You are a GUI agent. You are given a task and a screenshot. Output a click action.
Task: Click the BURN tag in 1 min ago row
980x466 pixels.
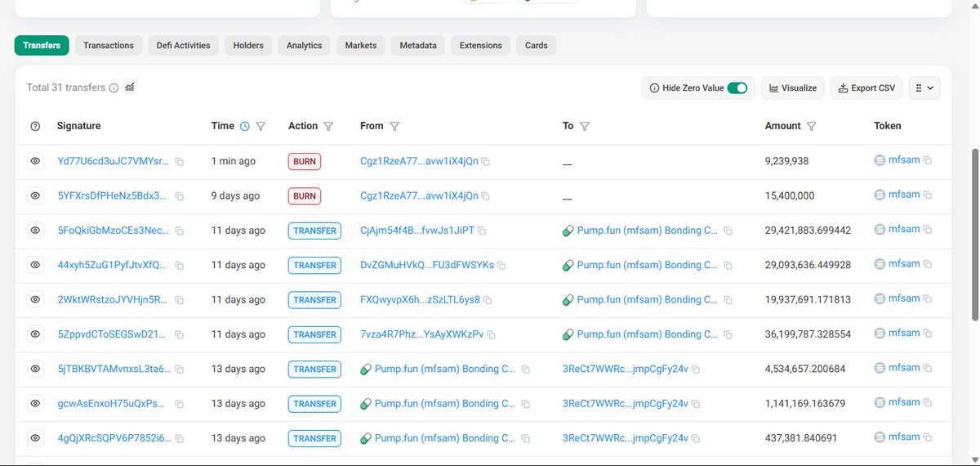[x=305, y=162]
